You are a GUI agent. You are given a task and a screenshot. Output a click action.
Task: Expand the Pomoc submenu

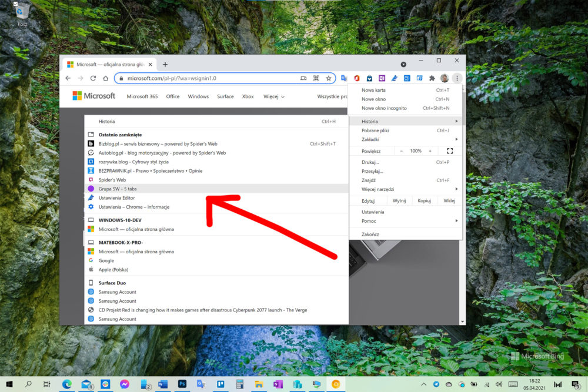coord(405,221)
